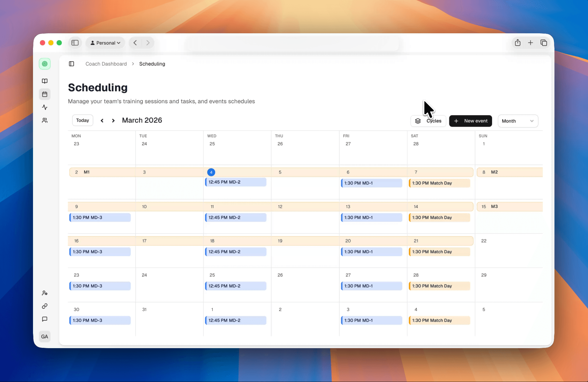The image size is (588, 382).
Task: Click the user settings icon near the bottom sidebar
Action: click(x=45, y=293)
